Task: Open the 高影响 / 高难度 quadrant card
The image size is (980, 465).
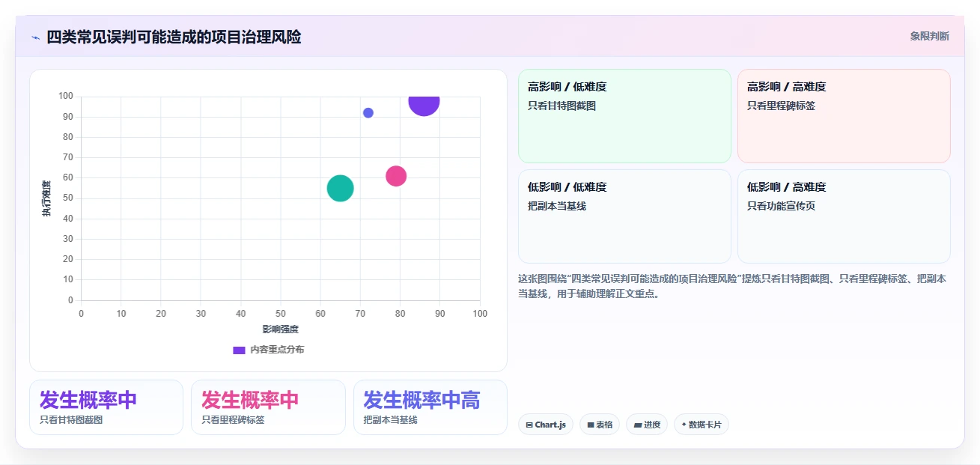Action: tap(844, 116)
